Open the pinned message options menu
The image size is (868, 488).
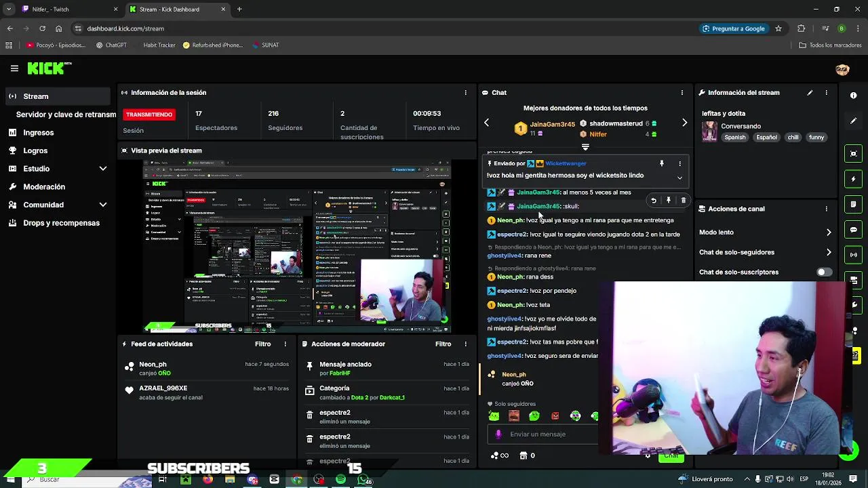pos(679,163)
